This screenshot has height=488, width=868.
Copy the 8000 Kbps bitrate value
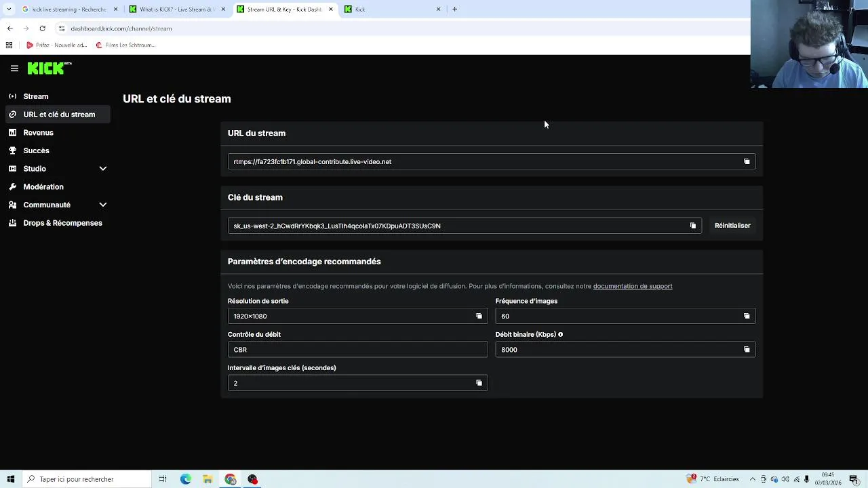pos(747,350)
